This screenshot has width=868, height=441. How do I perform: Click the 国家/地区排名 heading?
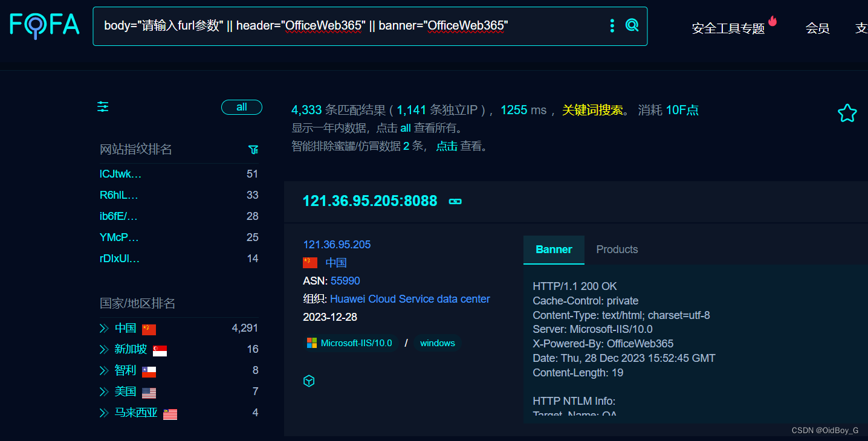pos(138,303)
